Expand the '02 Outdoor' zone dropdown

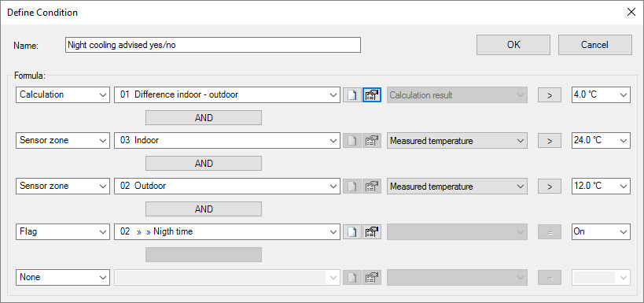coord(227,186)
